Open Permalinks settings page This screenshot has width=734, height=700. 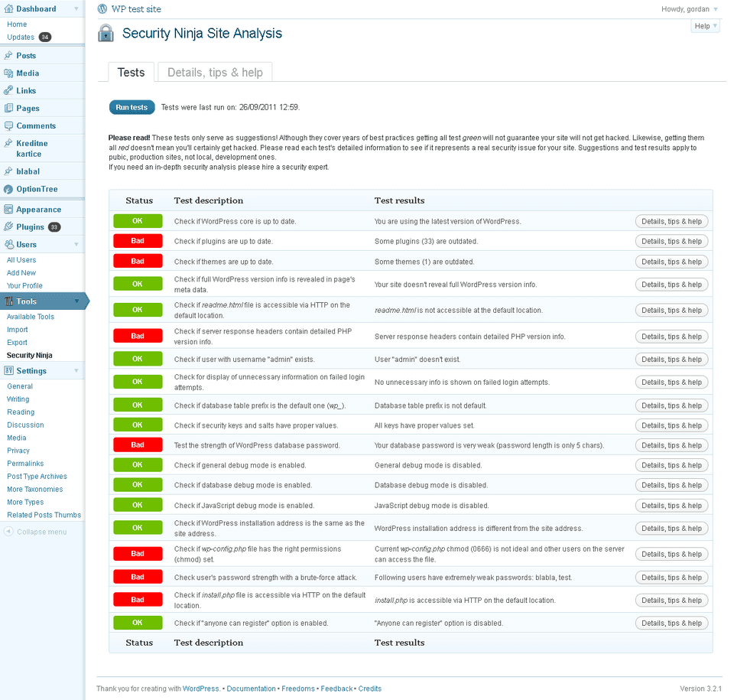click(25, 464)
